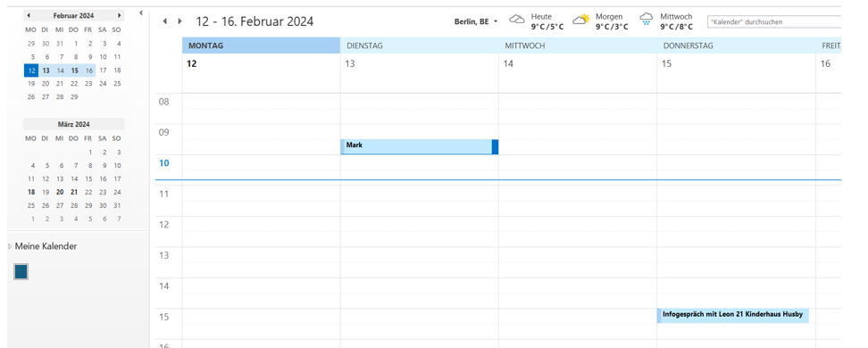Click the Februar 2024 month title

click(x=73, y=15)
